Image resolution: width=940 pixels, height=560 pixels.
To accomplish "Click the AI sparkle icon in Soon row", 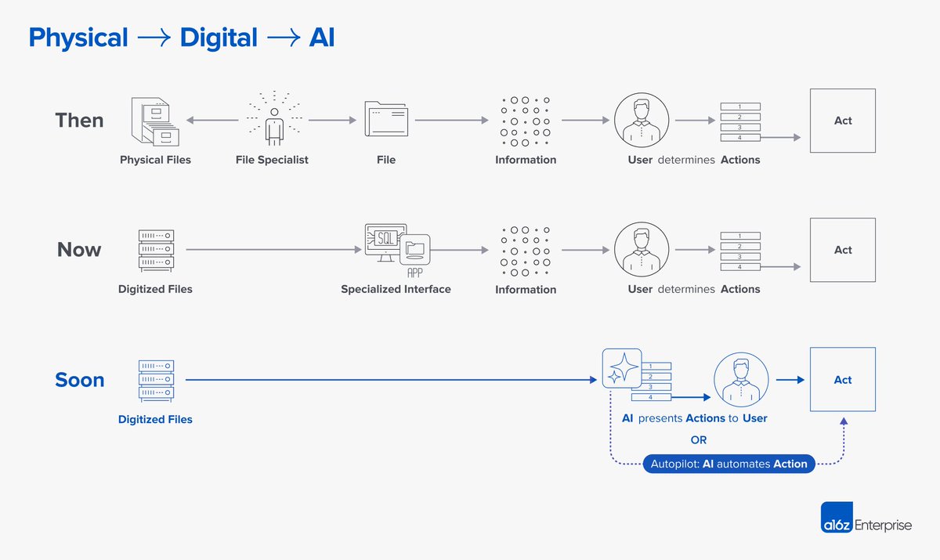I will pyautogui.click(x=622, y=368).
